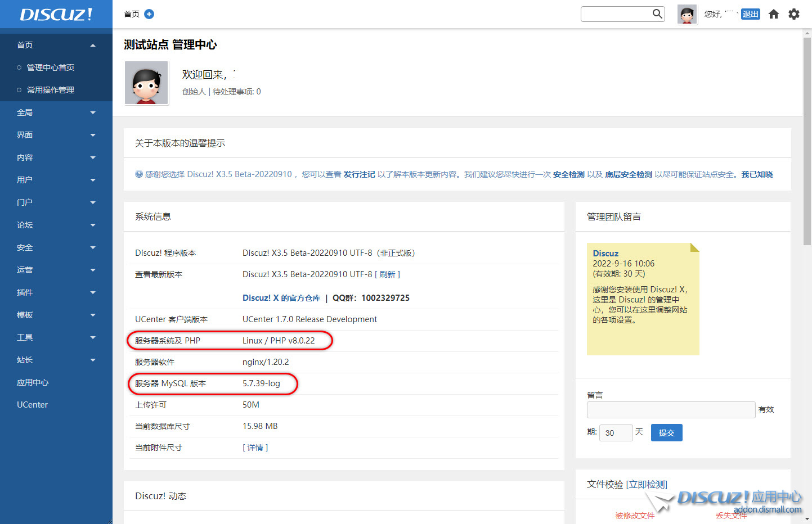This screenshot has height=524, width=812.
Task: Expand the 门户 sidebar menu
Action: coord(56,202)
